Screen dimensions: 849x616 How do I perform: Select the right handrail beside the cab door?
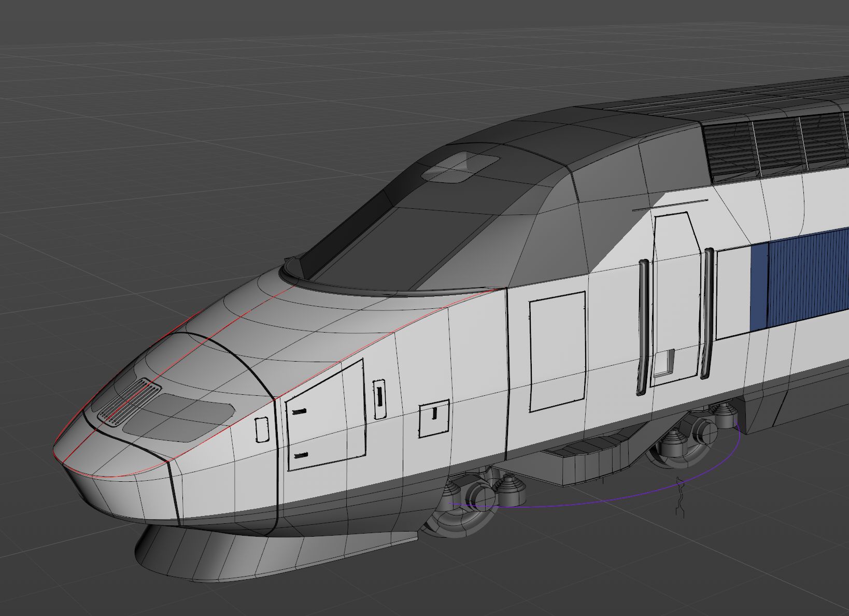tap(707, 313)
